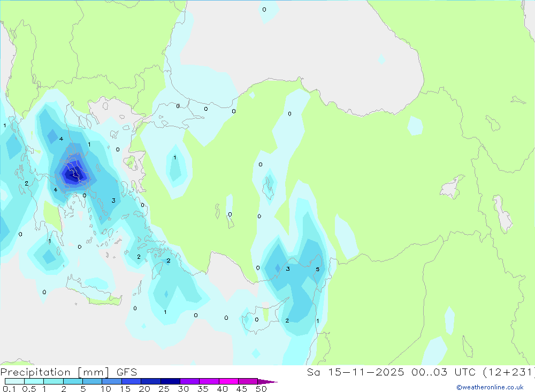The width and height of the screenshot is (535, 392).
Task: Click the 5–10 mm legend color box
Action: tap(93, 381)
